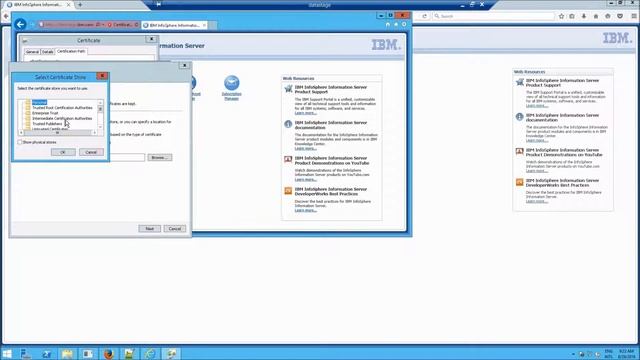
Task: Click the Certificate error badge in address bar
Action: tap(122, 25)
